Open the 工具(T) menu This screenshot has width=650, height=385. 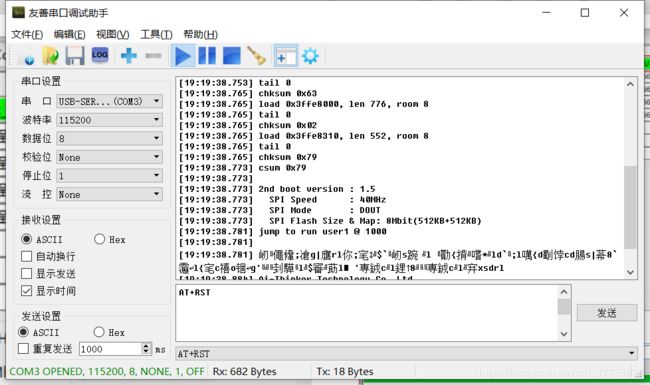point(156,34)
